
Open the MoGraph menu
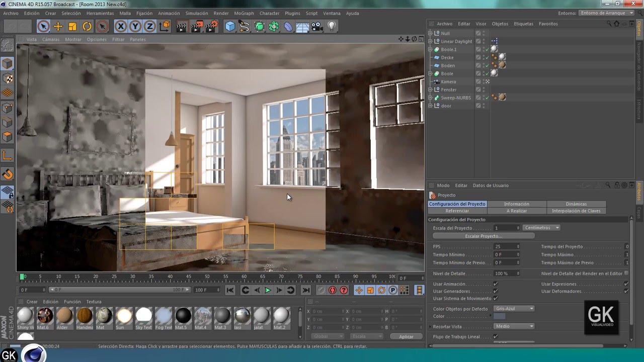tap(244, 14)
